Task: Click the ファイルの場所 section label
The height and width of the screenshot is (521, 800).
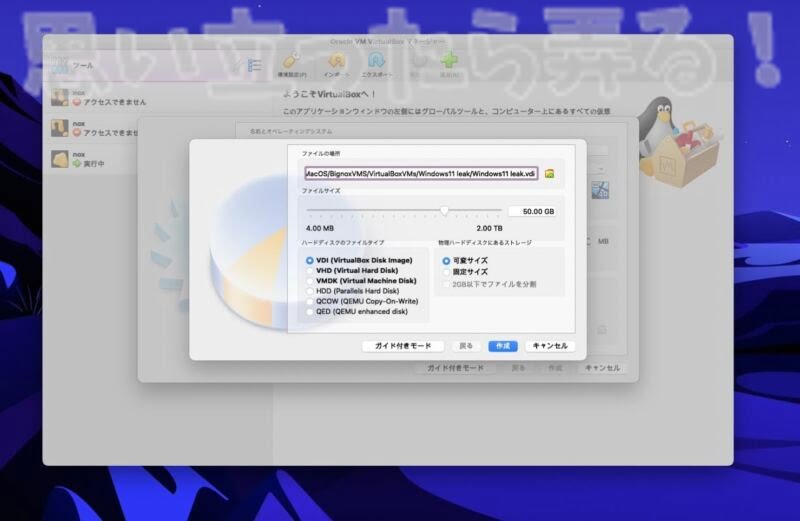Action: pyautogui.click(x=320, y=154)
